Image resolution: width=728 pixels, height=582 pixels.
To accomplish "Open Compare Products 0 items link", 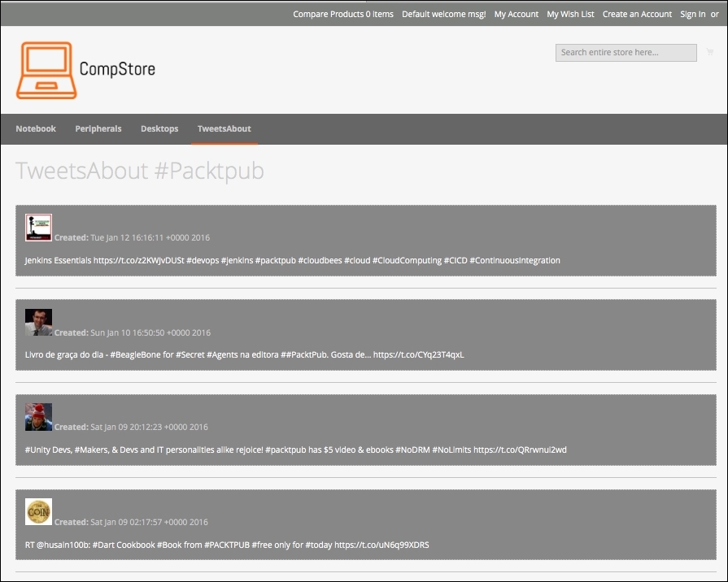I will click(x=343, y=14).
